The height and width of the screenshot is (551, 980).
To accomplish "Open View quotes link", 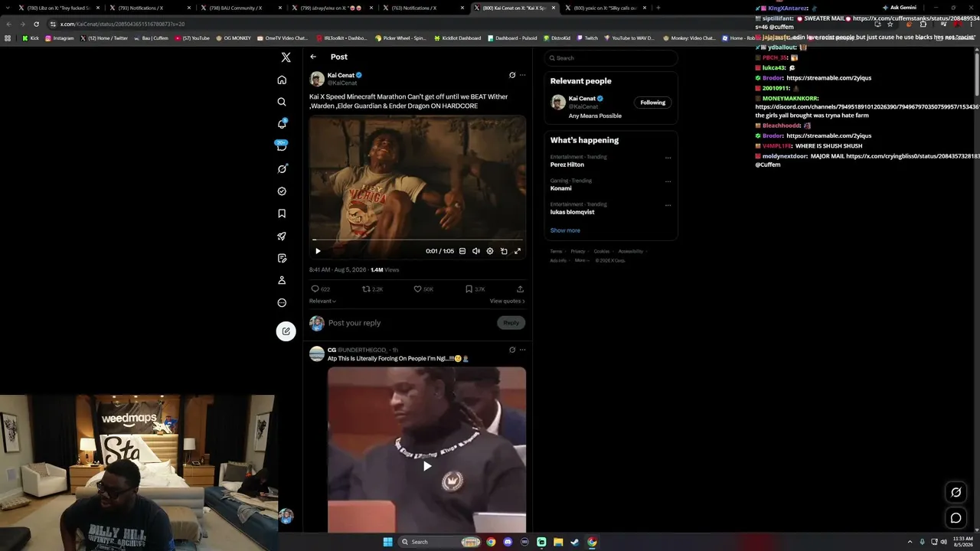I will (x=508, y=301).
